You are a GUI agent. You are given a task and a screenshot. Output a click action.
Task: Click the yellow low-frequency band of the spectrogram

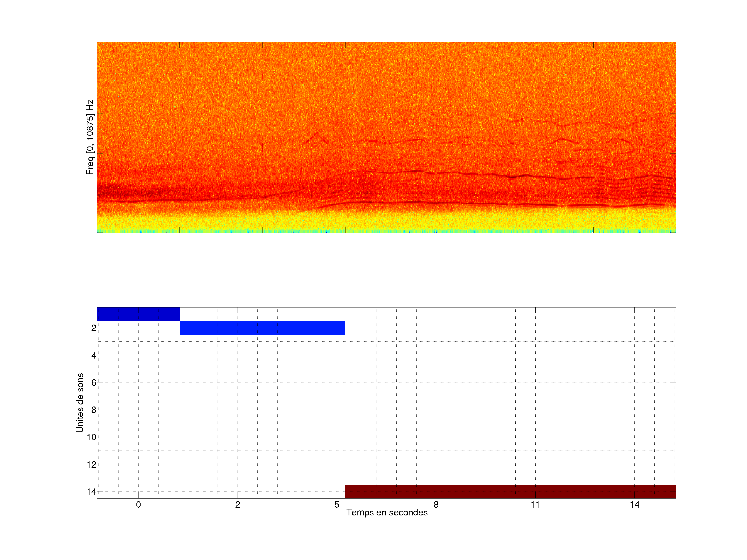pyautogui.click(x=386, y=221)
